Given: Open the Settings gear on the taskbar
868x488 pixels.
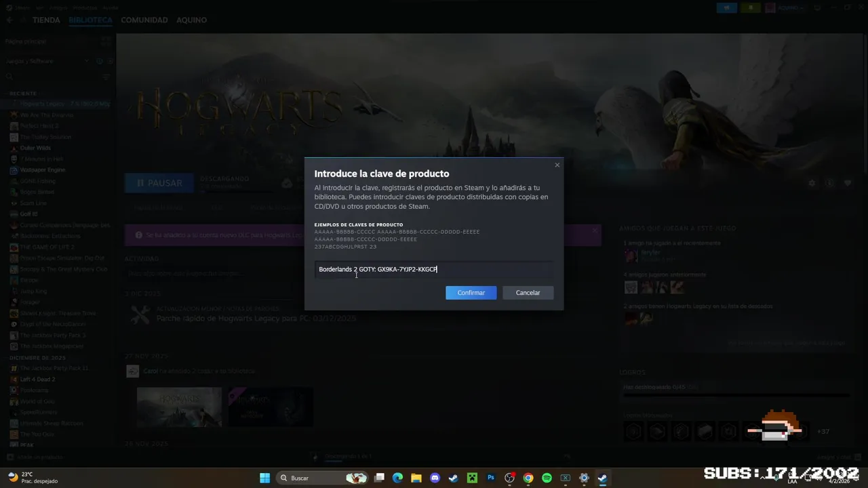Looking at the screenshot, I should pyautogui.click(x=584, y=478).
